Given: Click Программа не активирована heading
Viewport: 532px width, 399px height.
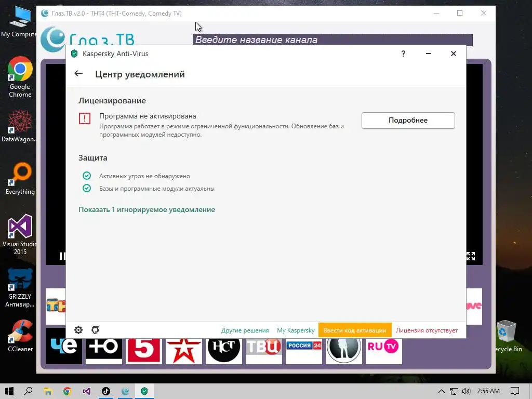Looking at the screenshot, I should pyautogui.click(x=148, y=116).
